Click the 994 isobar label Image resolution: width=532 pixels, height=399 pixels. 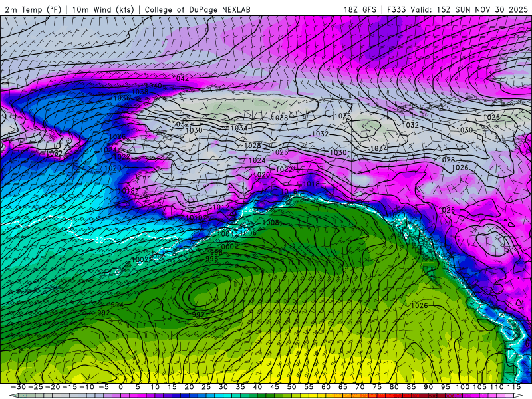(118, 305)
